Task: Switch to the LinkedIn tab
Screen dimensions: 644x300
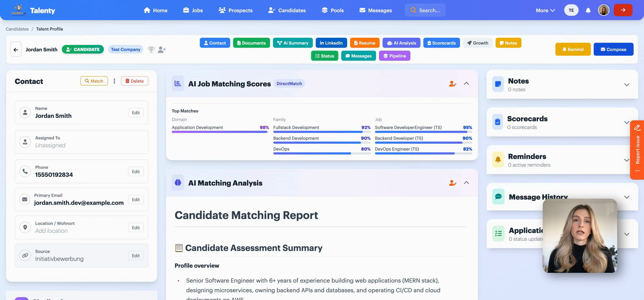Action: (331, 43)
